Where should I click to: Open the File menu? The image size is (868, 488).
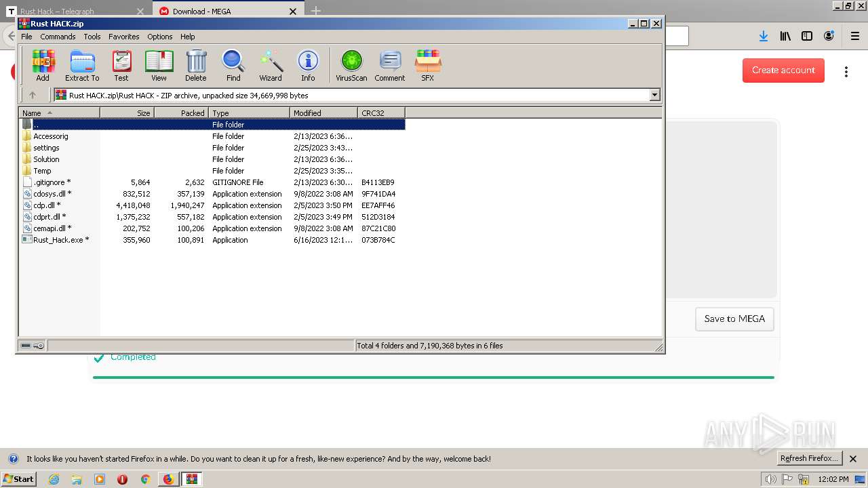[26, 37]
